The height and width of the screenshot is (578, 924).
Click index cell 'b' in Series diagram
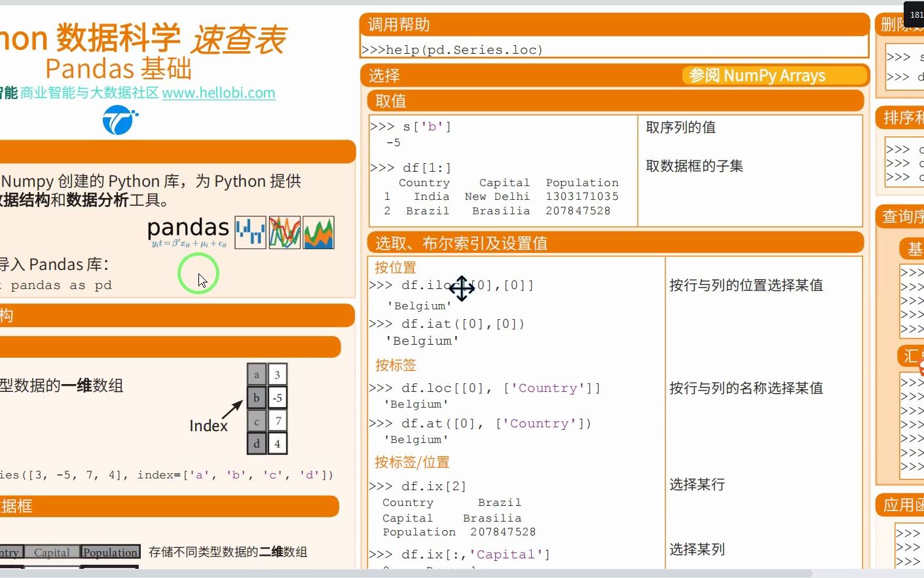coord(257,398)
